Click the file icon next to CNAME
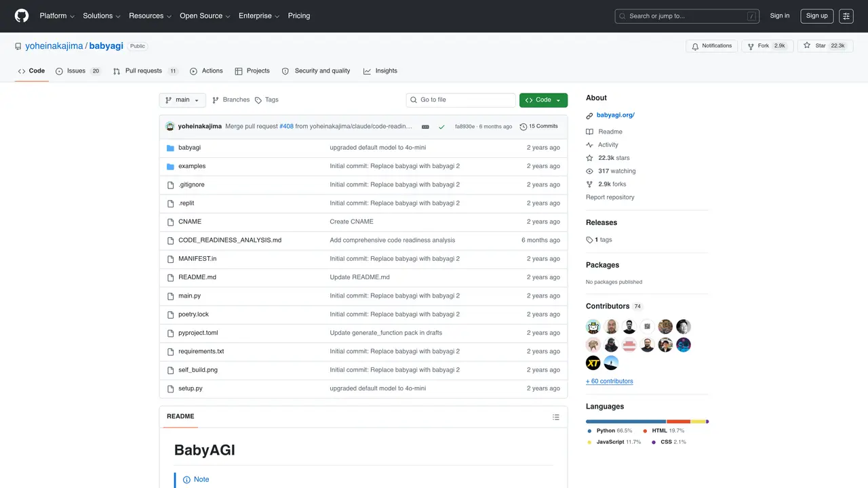The image size is (868, 488). click(x=171, y=222)
